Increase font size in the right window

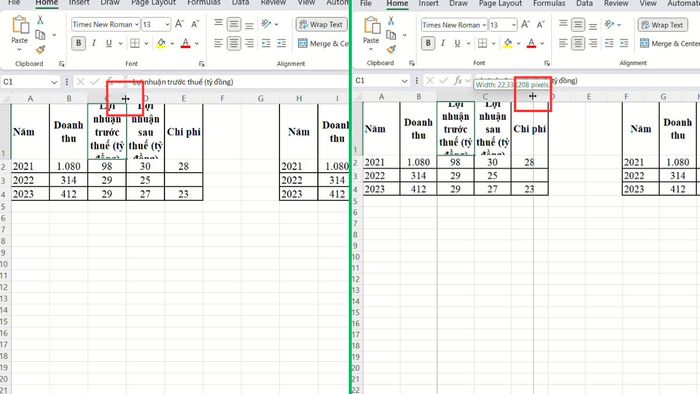click(x=525, y=25)
